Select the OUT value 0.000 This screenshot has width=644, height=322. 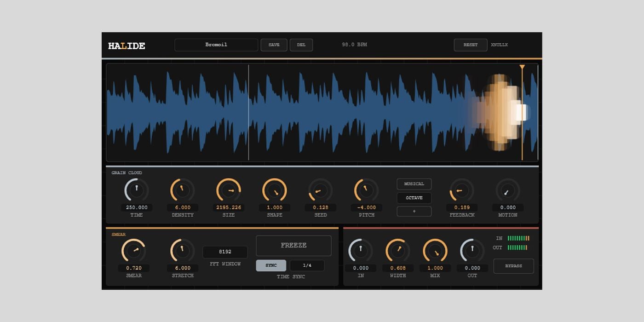pos(472,268)
